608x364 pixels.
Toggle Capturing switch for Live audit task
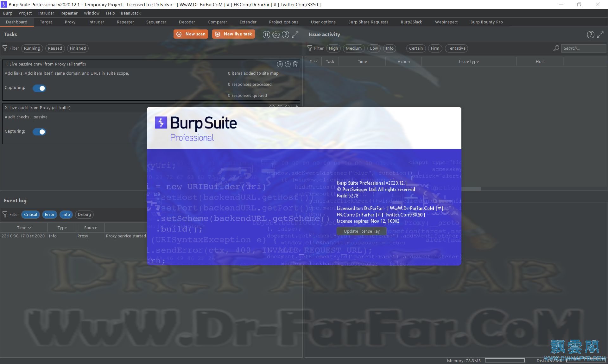click(39, 132)
